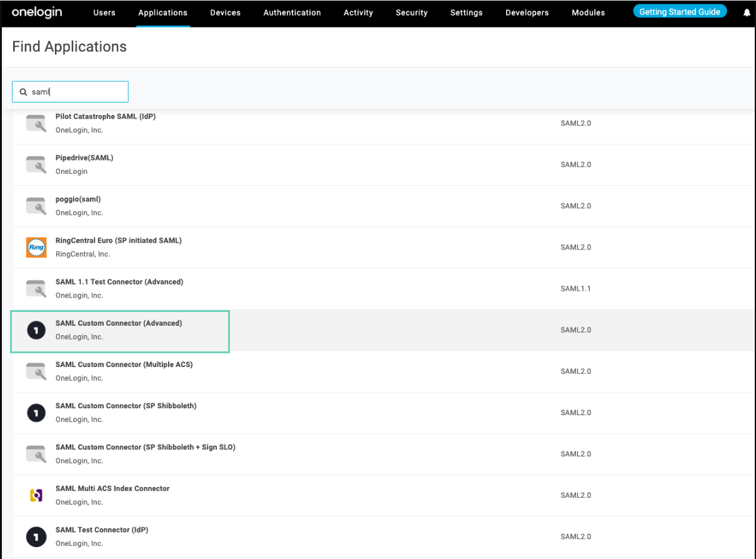Click the Pipedrive(SAML) wrench icon
Image resolution: width=756 pixels, height=559 pixels.
point(36,165)
